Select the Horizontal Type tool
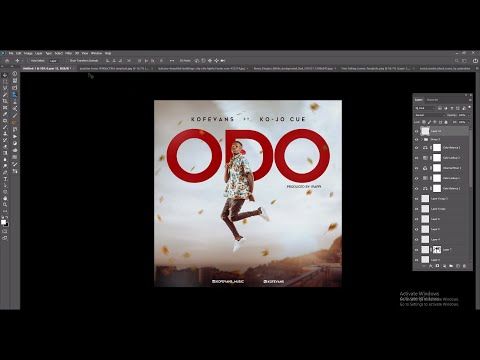Screen dimensions: 480x360 click(x=5, y=179)
